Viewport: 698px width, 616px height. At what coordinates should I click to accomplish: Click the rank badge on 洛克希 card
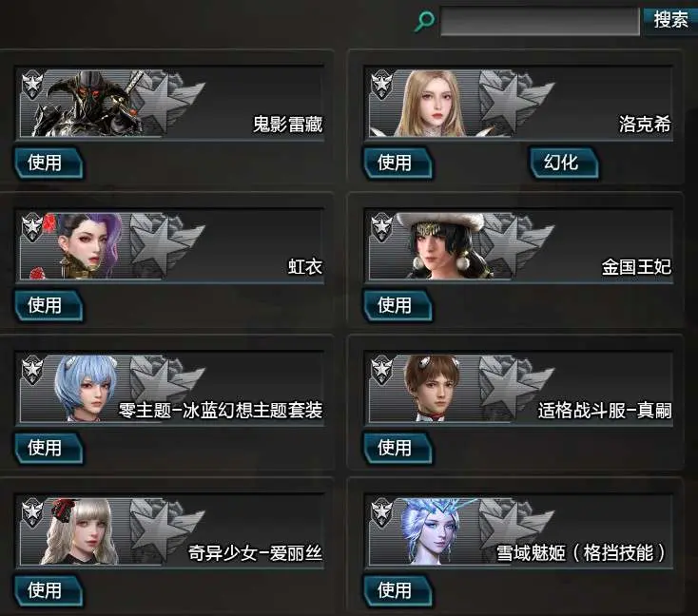point(381,84)
